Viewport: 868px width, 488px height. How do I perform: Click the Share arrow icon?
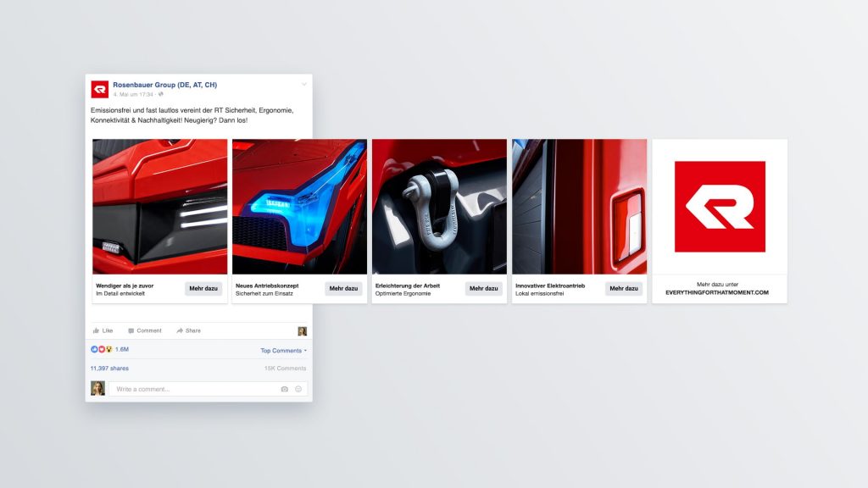click(180, 331)
